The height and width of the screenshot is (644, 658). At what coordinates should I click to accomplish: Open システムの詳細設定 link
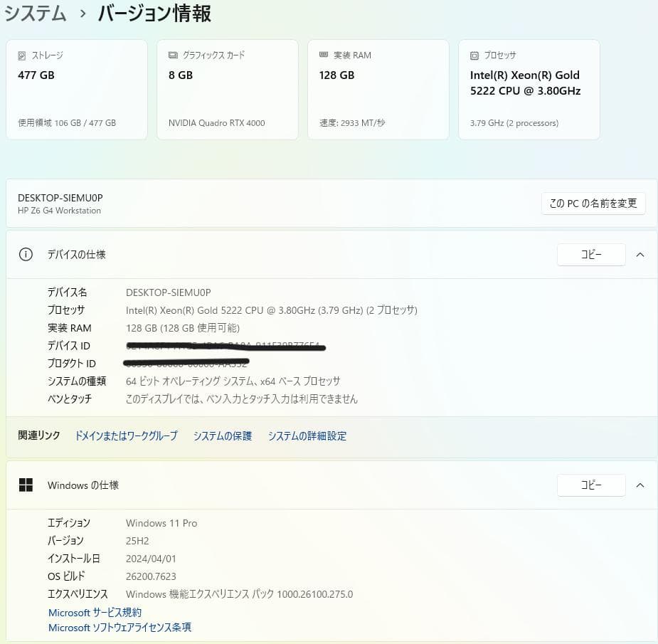click(307, 436)
